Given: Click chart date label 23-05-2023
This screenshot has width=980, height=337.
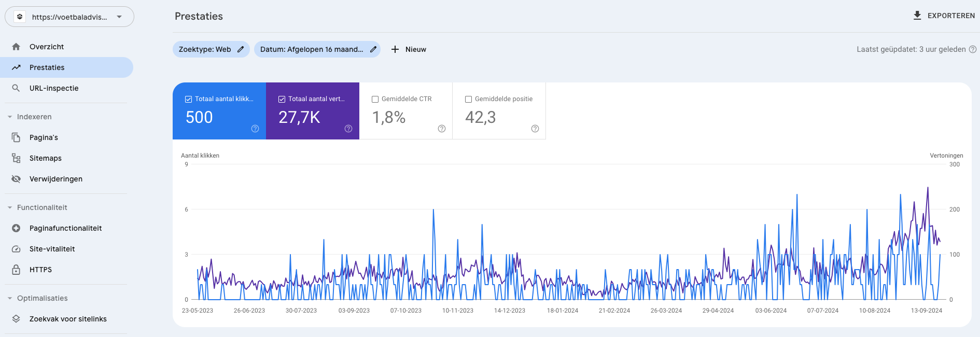Looking at the screenshot, I should (x=198, y=311).
